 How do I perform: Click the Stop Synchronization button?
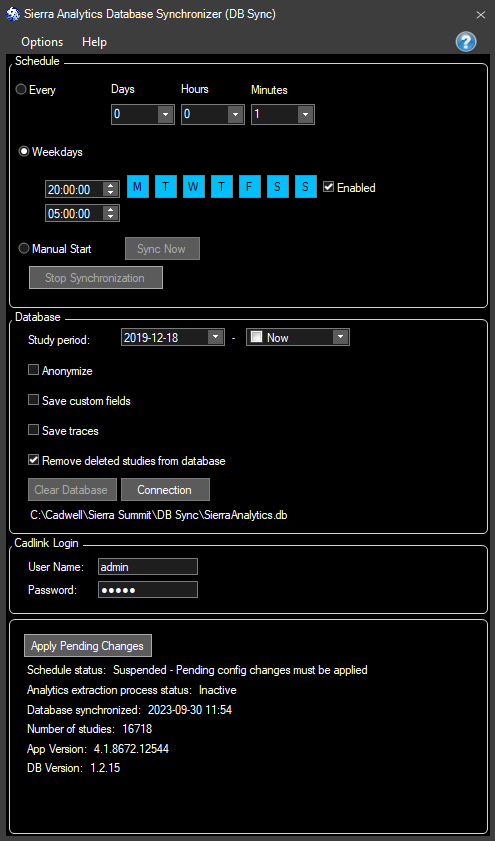(x=95, y=278)
